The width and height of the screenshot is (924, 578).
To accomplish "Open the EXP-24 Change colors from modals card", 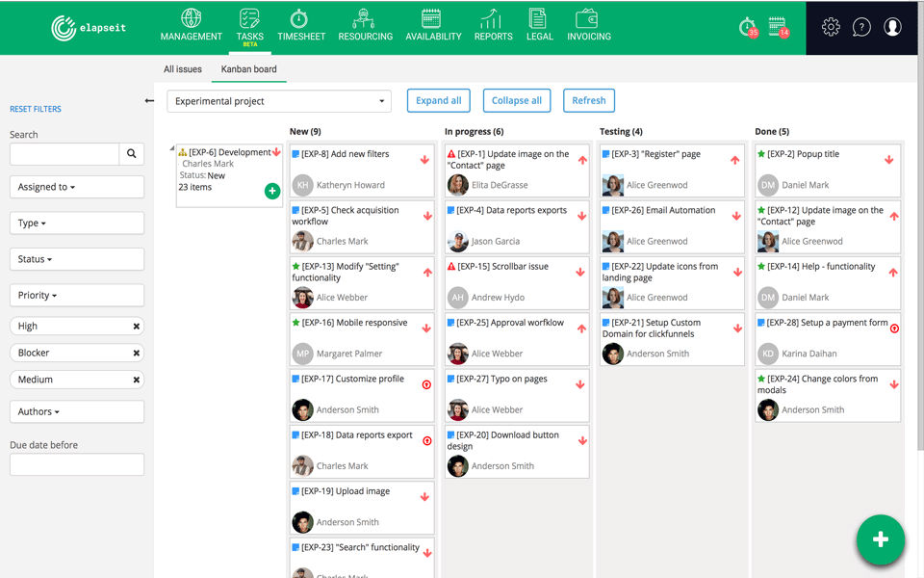I will coord(828,395).
